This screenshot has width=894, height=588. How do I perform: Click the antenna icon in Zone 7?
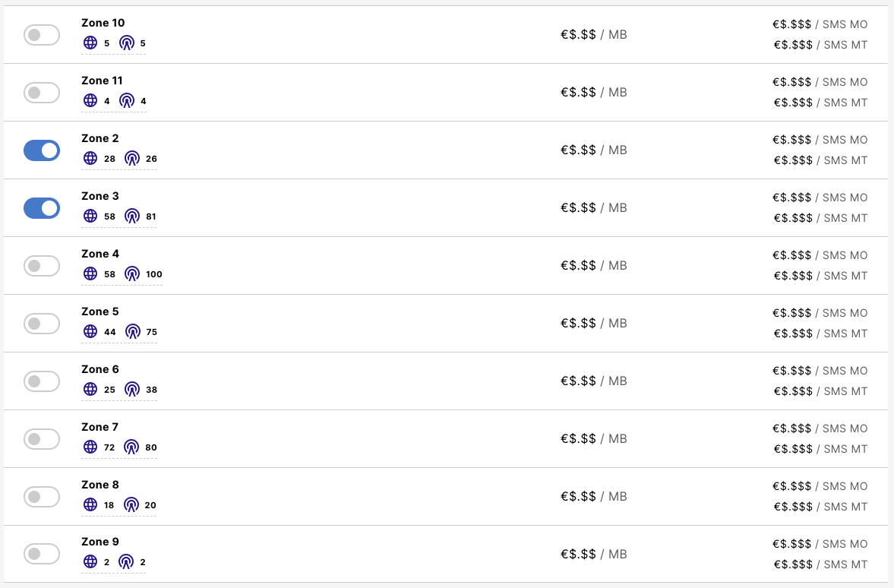tap(132, 447)
